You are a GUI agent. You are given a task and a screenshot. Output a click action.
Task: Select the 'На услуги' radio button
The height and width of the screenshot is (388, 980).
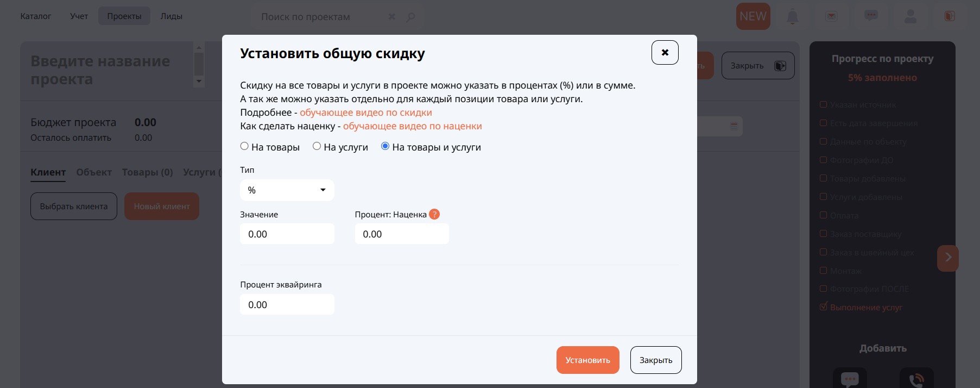pyautogui.click(x=317, y=146)
